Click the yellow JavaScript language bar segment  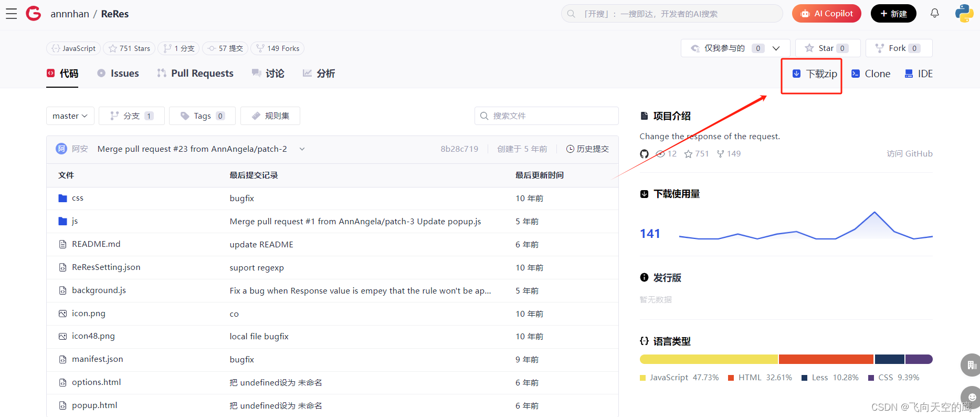click(x=709, y=359)
